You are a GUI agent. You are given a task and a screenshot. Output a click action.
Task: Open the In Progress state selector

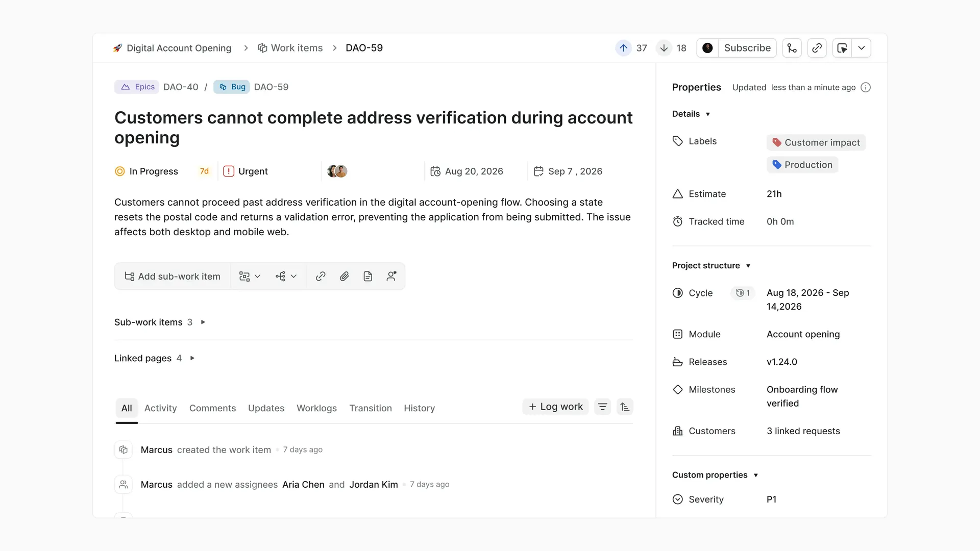click(x=146, y=171)
